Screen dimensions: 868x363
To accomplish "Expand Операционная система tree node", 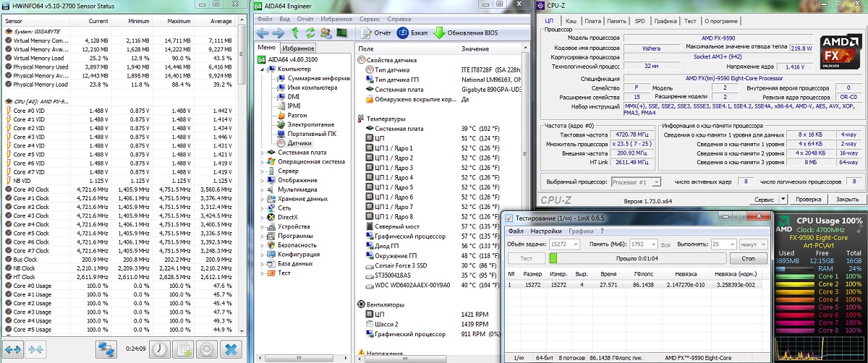I will click(262, 162).
